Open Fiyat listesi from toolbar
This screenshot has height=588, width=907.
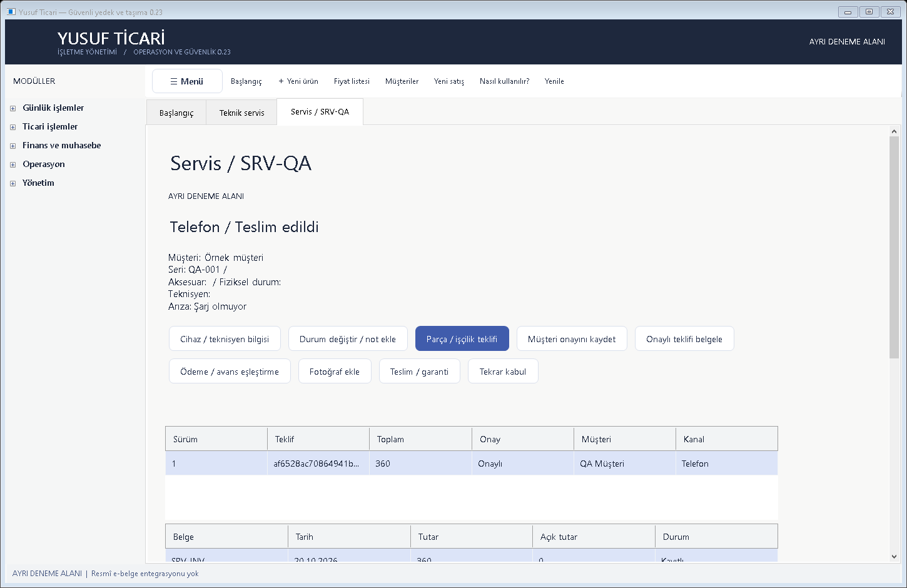coord(352,81)
